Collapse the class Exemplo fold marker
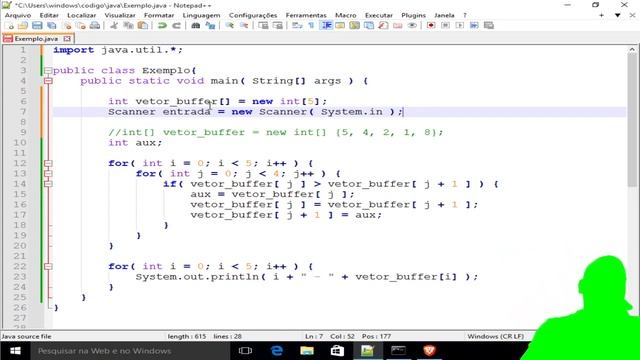 tap(48, 71)
